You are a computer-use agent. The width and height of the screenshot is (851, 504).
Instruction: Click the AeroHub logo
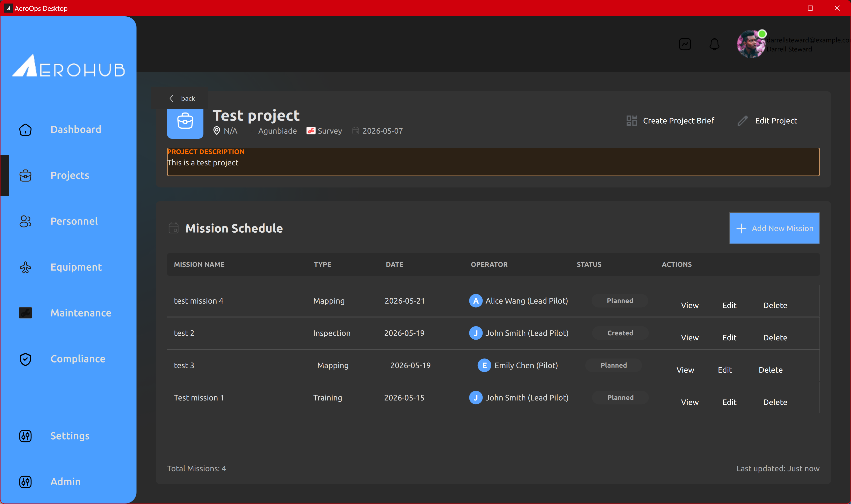pos(69,65)
